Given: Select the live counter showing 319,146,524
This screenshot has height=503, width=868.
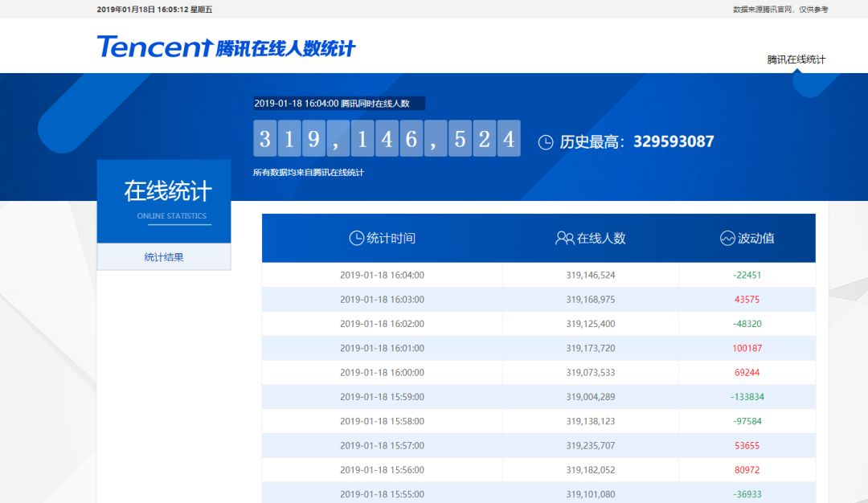Looking at the screenshot, I should [387, 138].
